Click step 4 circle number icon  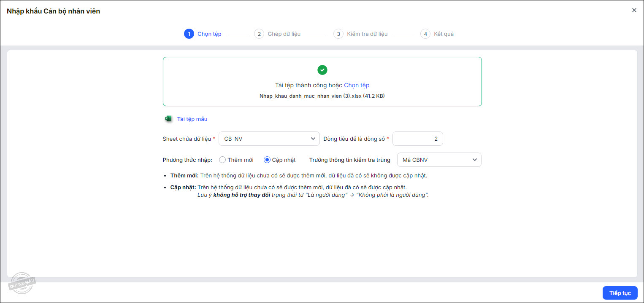coord(425,34)
